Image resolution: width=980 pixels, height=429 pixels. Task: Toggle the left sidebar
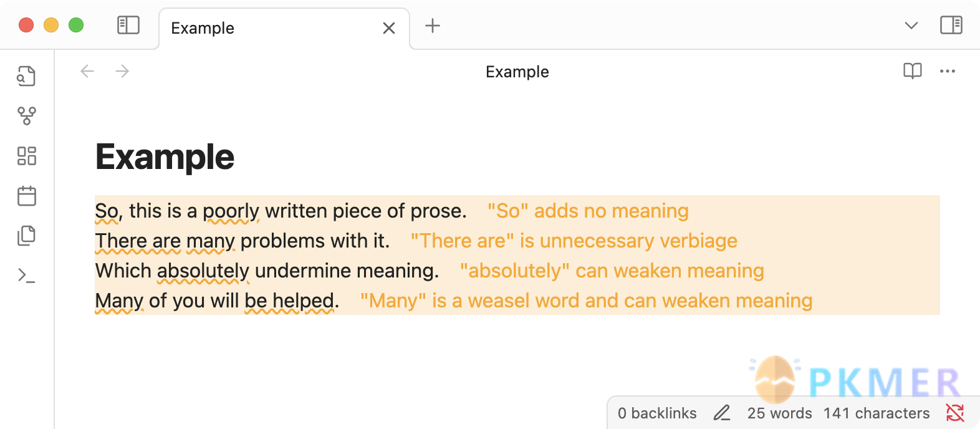click(x=128, y=26)
